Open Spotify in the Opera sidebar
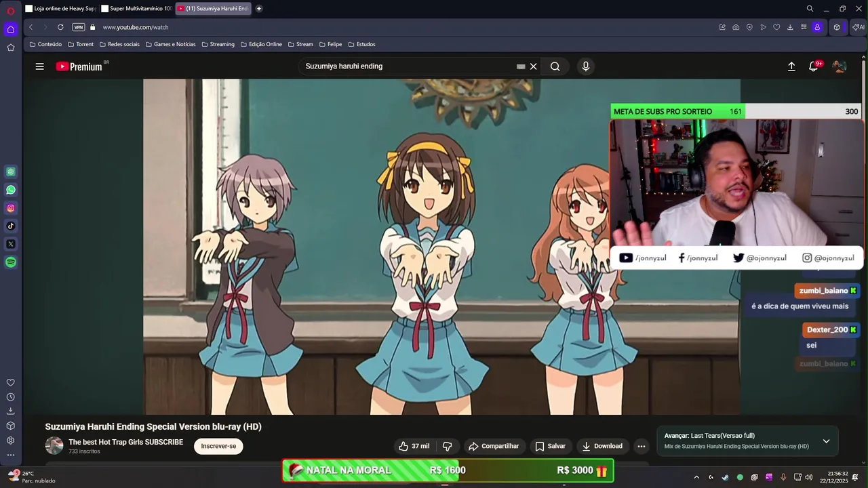This screenshot has width=868, height=488. point(11,262)
